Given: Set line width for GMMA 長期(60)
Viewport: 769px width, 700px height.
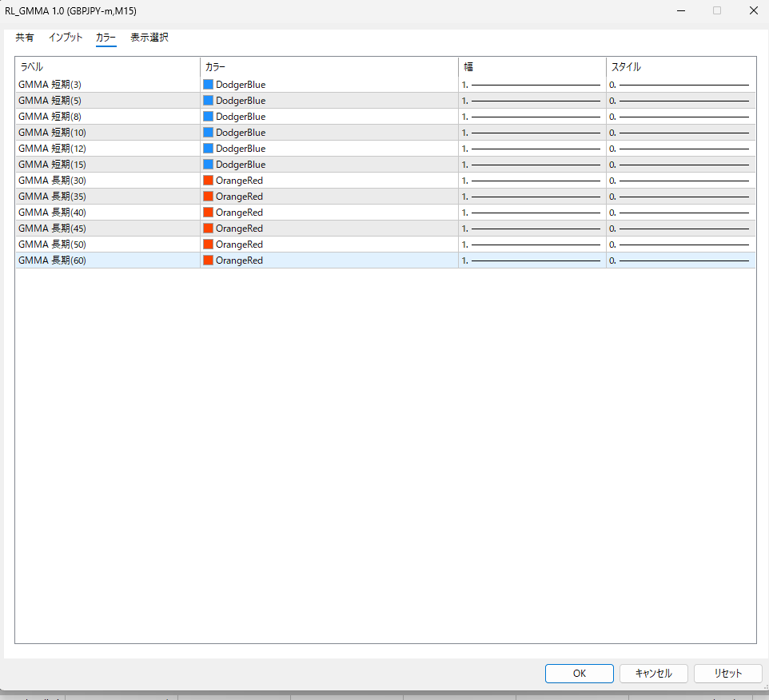Looking at the screenshot, I should pos(532,261).
